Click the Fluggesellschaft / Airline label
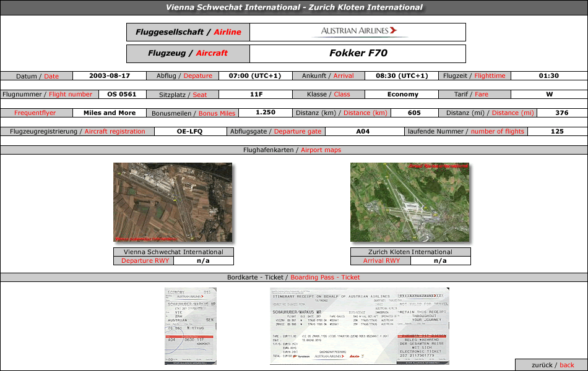 (188, 32)
